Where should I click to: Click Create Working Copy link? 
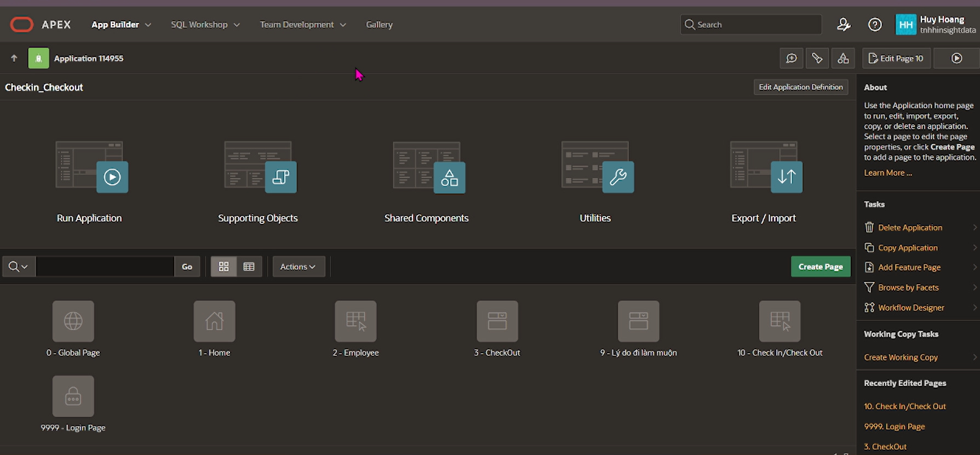pos(901,357)
